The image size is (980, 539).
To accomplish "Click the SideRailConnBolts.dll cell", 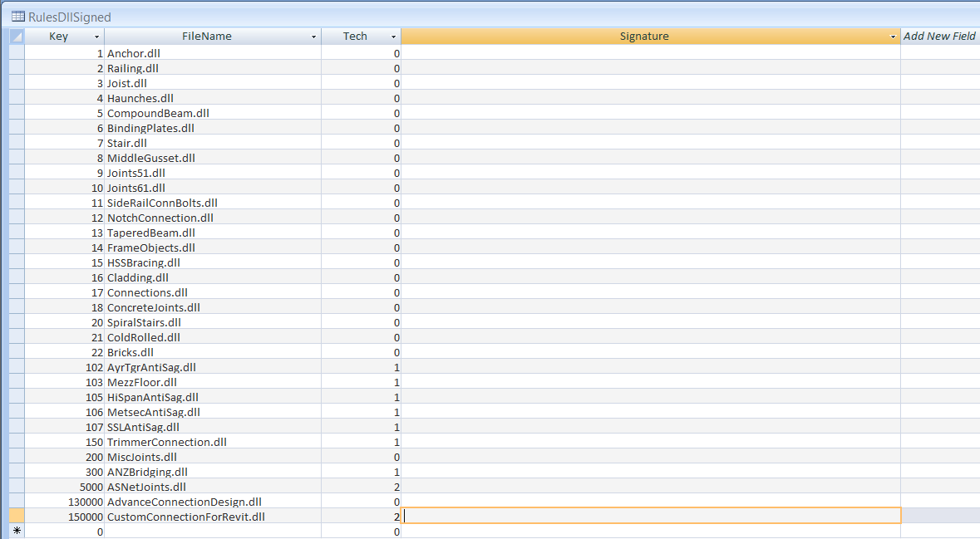I will click(x=213, y=203).
